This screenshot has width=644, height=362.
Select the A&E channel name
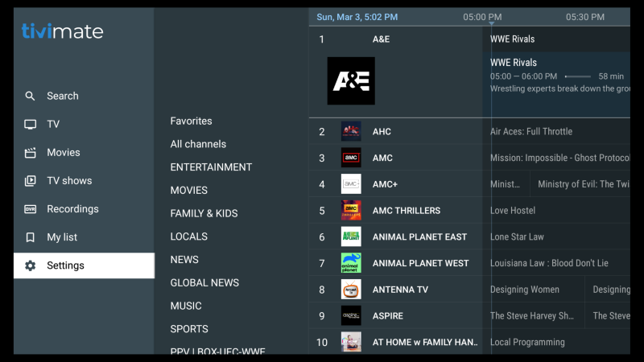pos(381,39)
